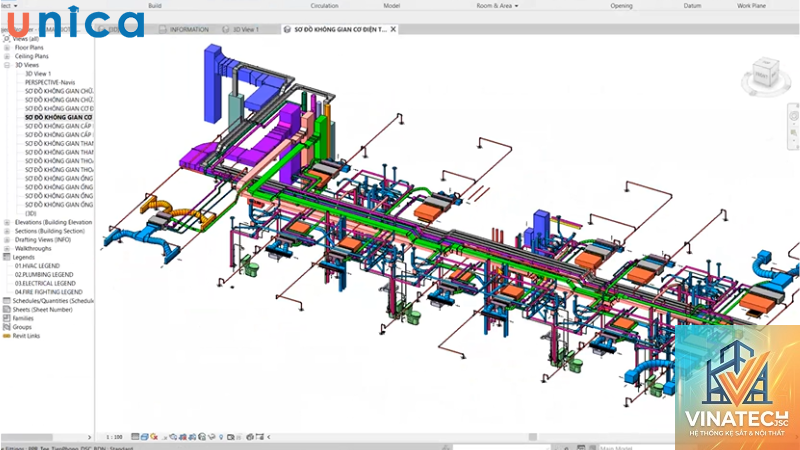Viewport: 800px width, 450px height.
Task: Open the Room & Area panel dropdown
Action: point(497,6)
